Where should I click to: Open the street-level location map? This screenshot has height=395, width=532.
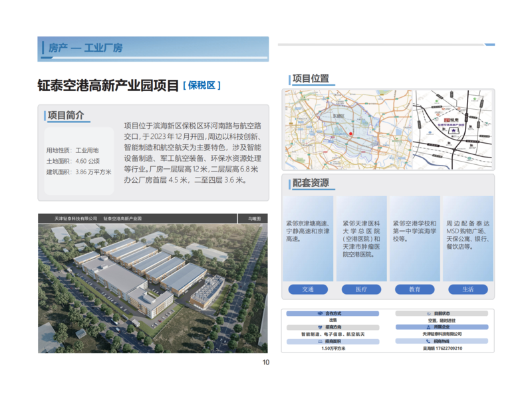pos(453,130)
